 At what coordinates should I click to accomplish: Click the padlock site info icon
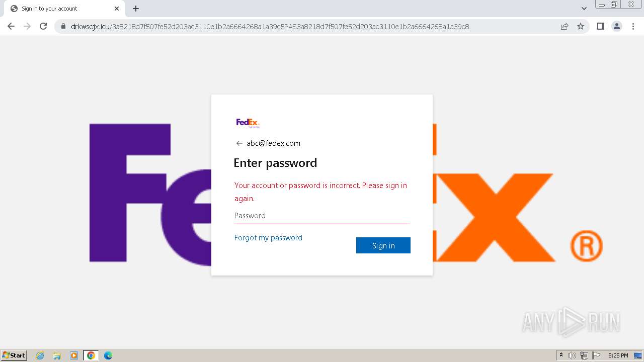[63, 26]
